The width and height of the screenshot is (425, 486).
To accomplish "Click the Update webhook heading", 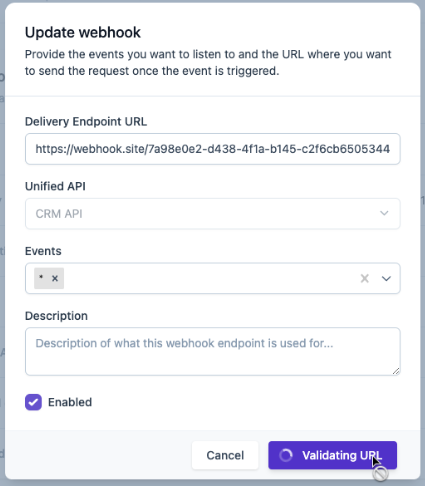I will [83, 33].
